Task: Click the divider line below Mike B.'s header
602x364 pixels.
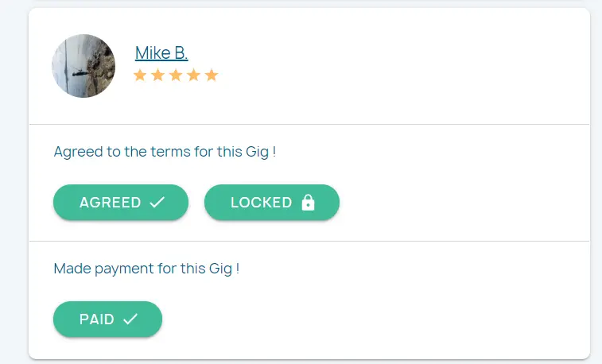Action: tap(309, 125)
